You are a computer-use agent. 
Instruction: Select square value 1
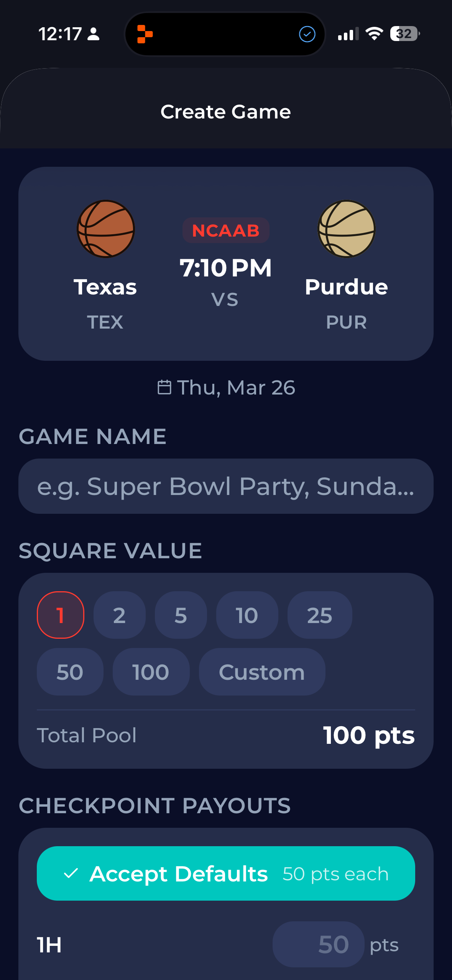pyautogui.click(x=61, y=615)
